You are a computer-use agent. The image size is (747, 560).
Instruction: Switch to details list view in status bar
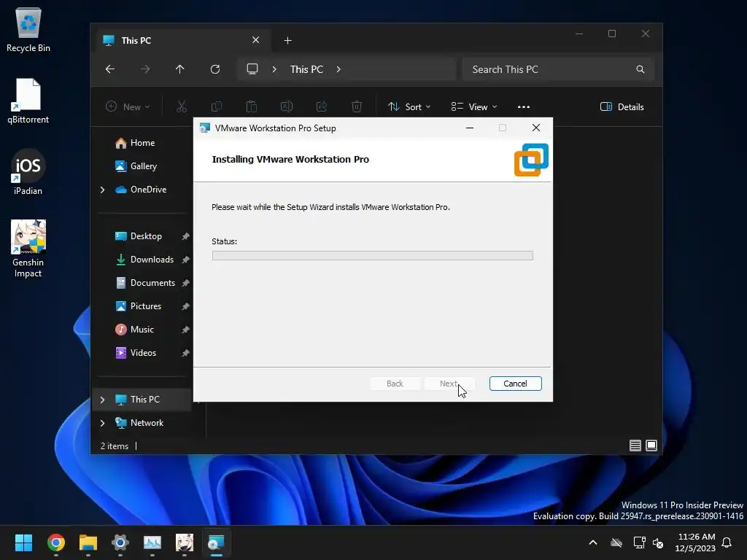point(635,446)
